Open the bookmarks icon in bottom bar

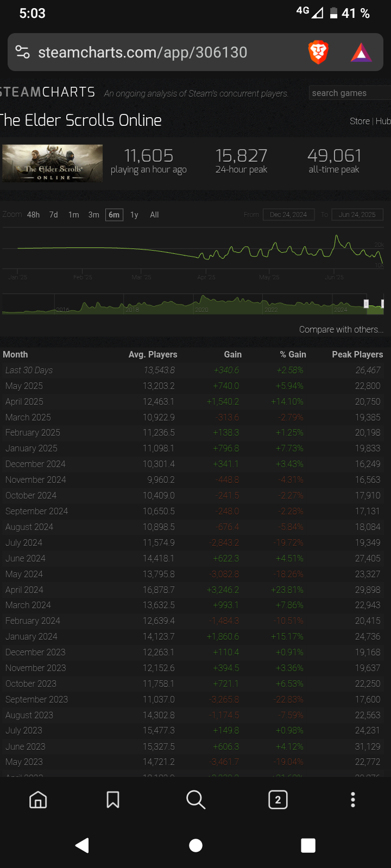[x=113, y=800]
